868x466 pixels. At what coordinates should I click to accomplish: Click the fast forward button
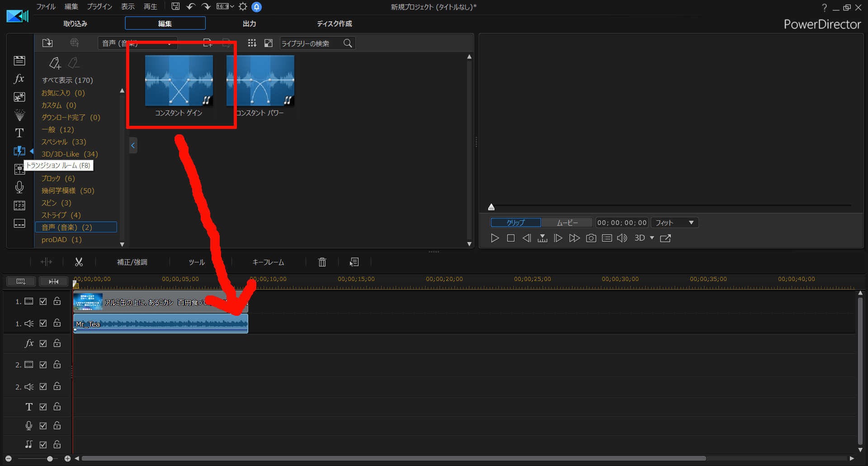coord(575,238)
